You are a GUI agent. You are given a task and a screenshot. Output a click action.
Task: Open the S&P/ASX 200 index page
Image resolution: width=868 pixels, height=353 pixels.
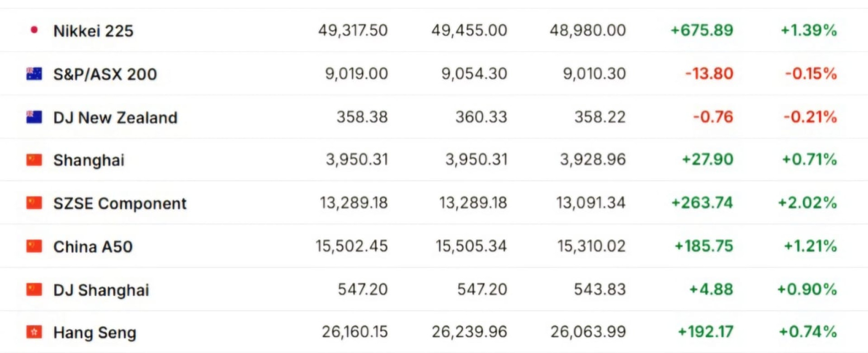tap(105, 74)
